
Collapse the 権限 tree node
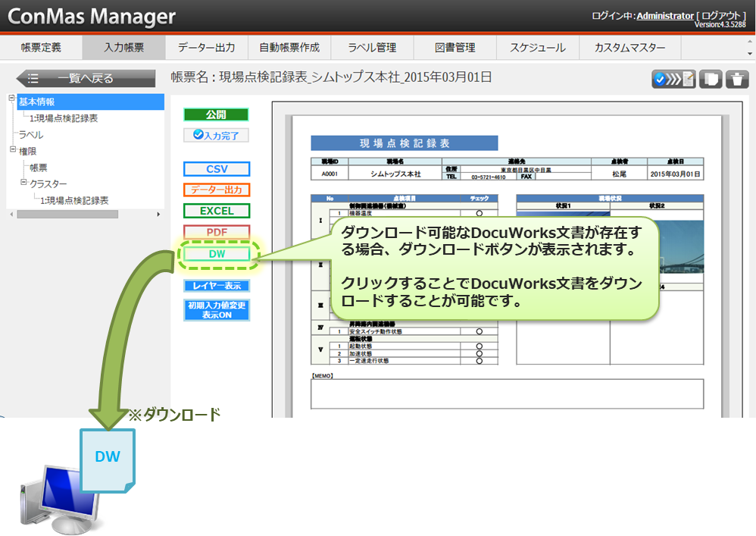click(x=12, y=150)
